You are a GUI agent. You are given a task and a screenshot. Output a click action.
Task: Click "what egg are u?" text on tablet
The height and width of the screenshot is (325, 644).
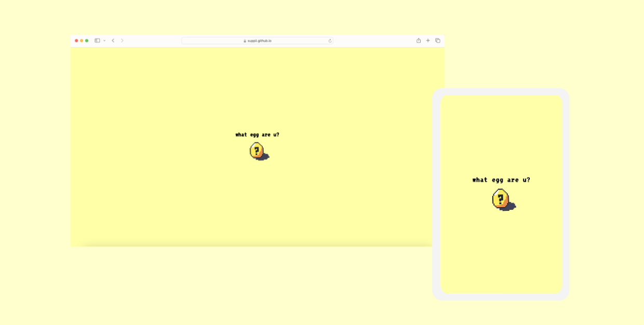click(501, 180)
